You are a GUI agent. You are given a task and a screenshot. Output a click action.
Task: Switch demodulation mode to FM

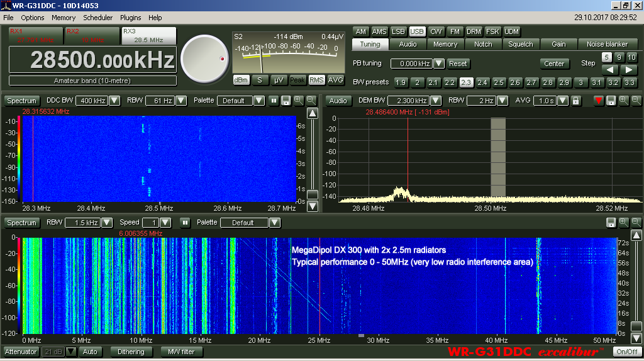pyautogui.click(x=455, y=31)
